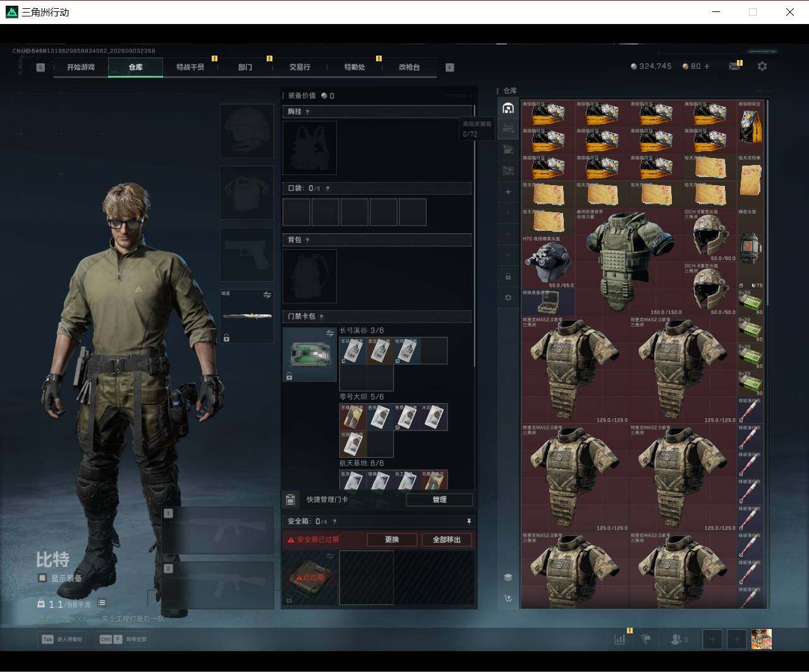
Task: Click the stacked layers icon in warehouse sidebar
Action: tap(508, 577)
